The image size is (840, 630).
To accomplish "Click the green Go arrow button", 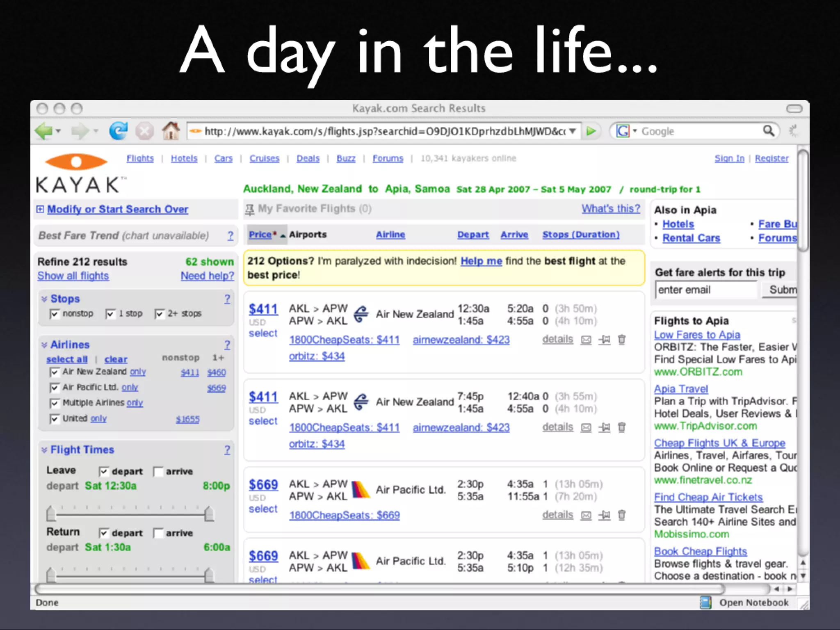I will [x=591, y=131].
